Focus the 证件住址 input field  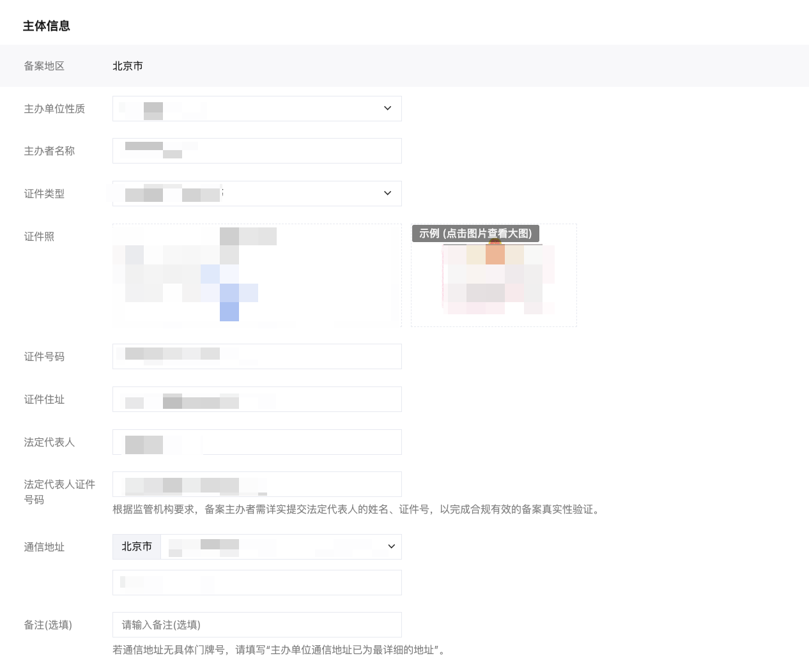(257, 399)
